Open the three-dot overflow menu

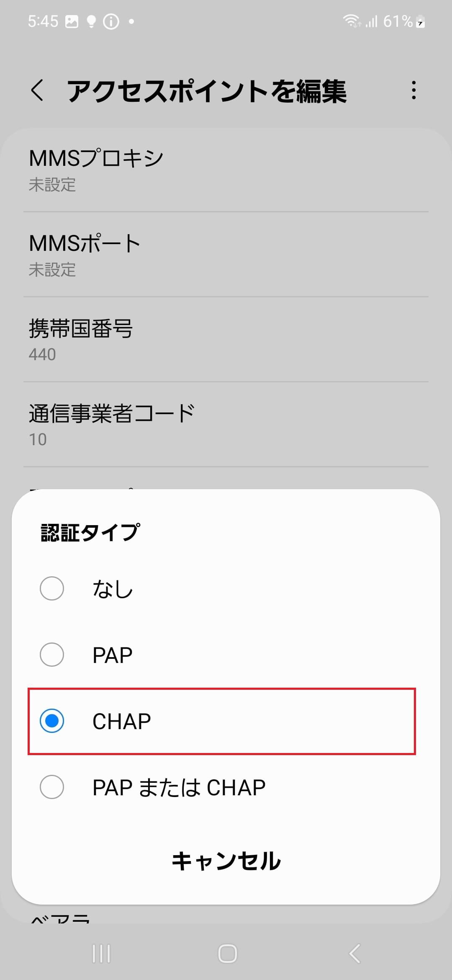click(x=414, y=89)
